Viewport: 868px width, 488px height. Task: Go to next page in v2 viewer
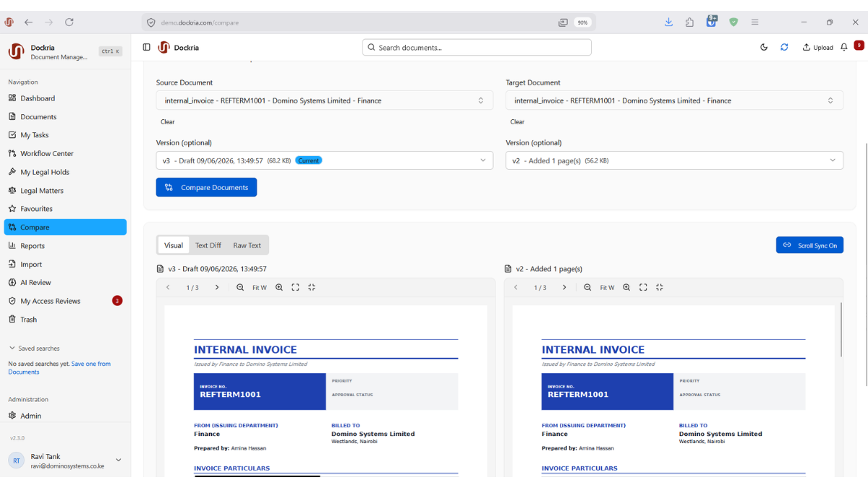pyautogui.click(x=564, y=287)
